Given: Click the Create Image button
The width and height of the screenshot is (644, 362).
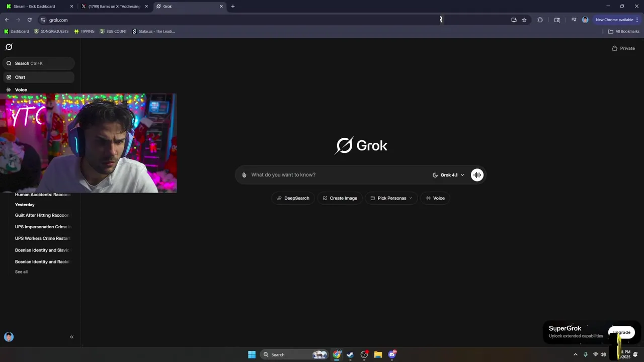Looking at the screenshot, I should [x=340, y=198].
